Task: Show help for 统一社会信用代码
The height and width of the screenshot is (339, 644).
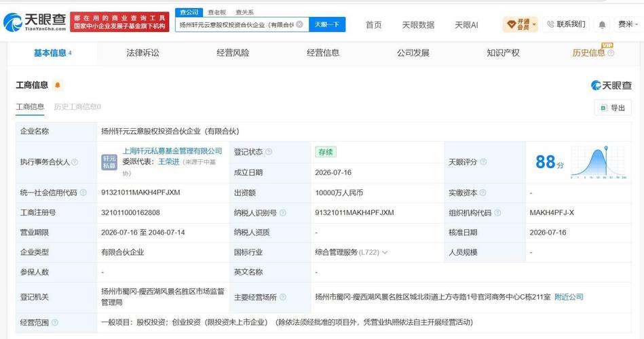Action: (x=83, y=193)
